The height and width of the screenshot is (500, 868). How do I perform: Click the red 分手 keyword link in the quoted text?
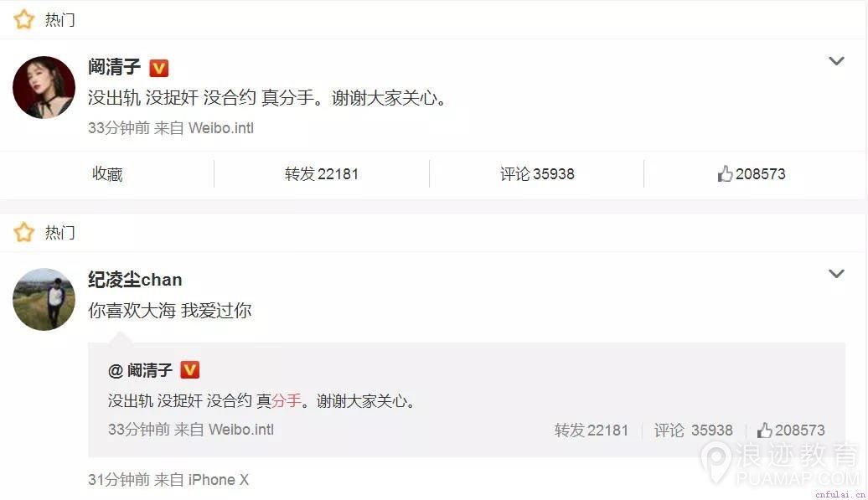click(287, 400)
